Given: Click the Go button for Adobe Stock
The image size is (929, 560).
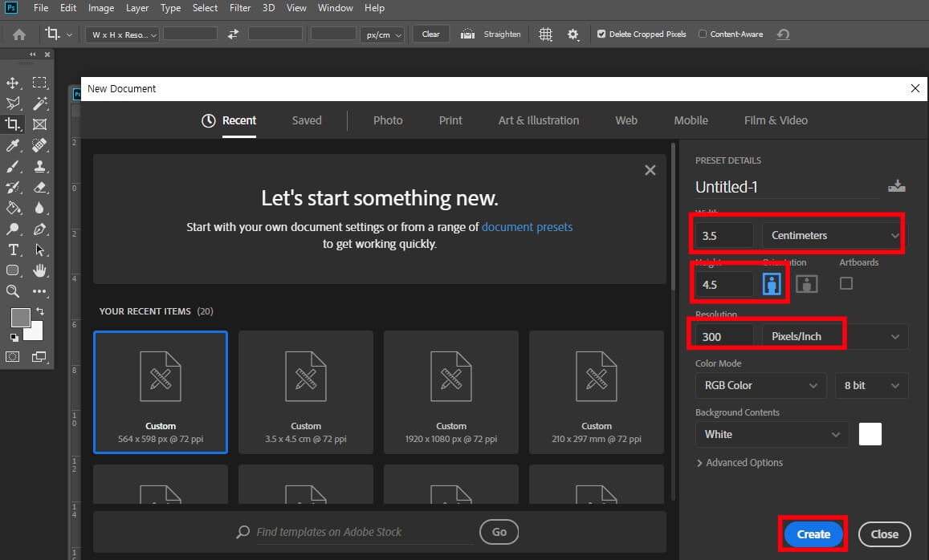Looking at the screenshot, I should 499,532.
